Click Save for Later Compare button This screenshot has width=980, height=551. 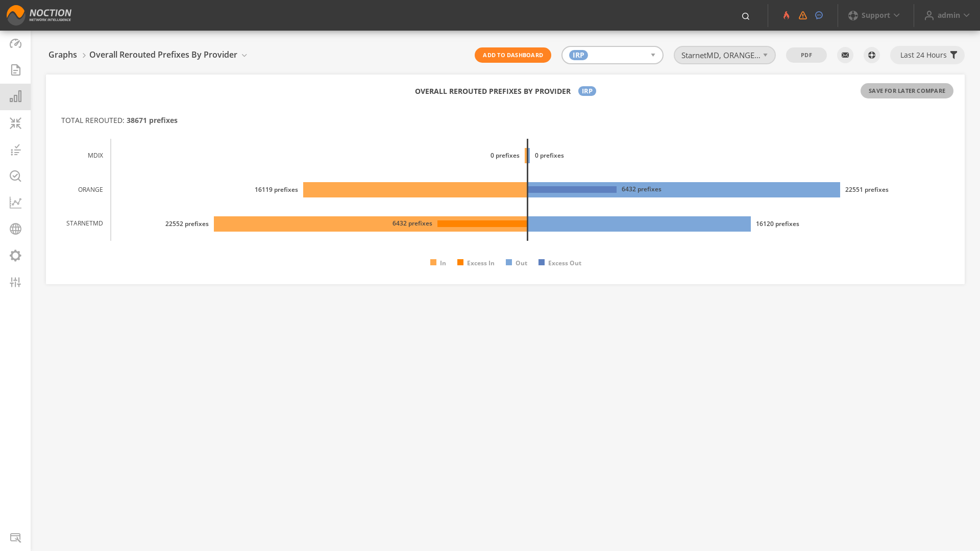pyautogui.click(x=907, y=91)
